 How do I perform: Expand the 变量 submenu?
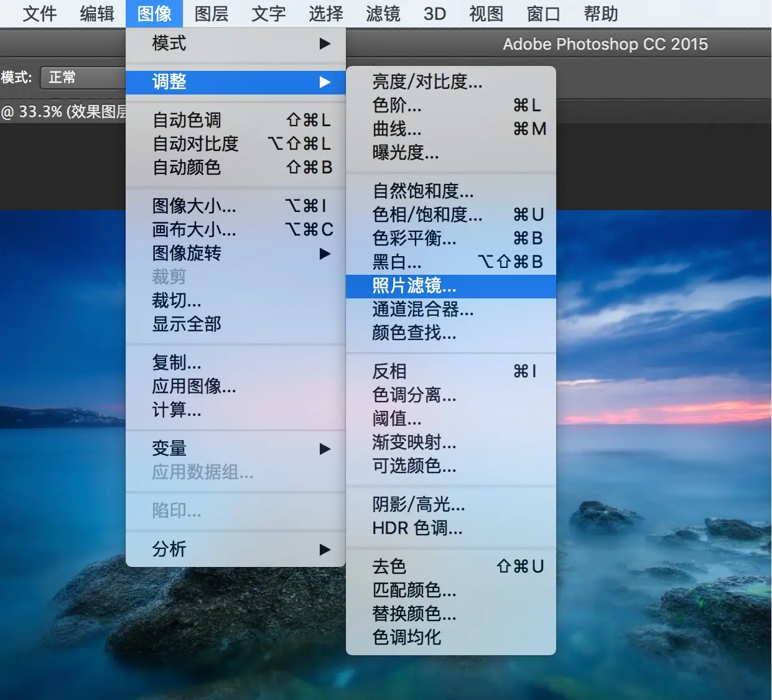tap(236, 448)
